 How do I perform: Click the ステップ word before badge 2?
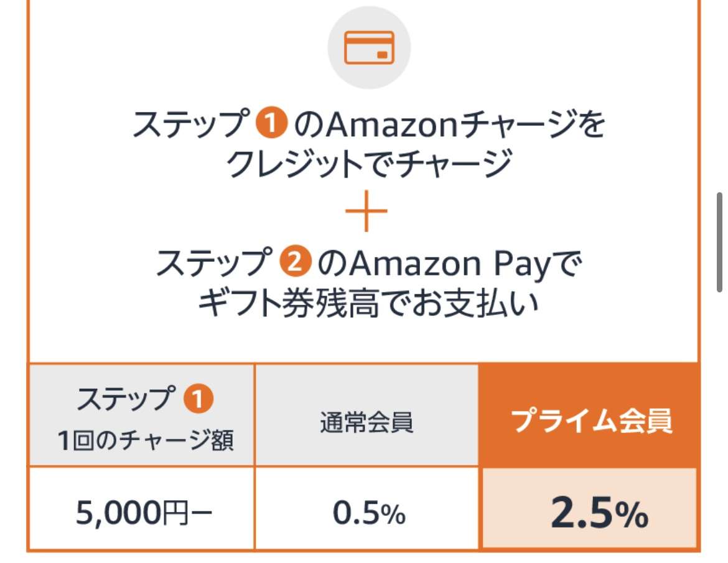pyautogui.click(x=215, y=262)
